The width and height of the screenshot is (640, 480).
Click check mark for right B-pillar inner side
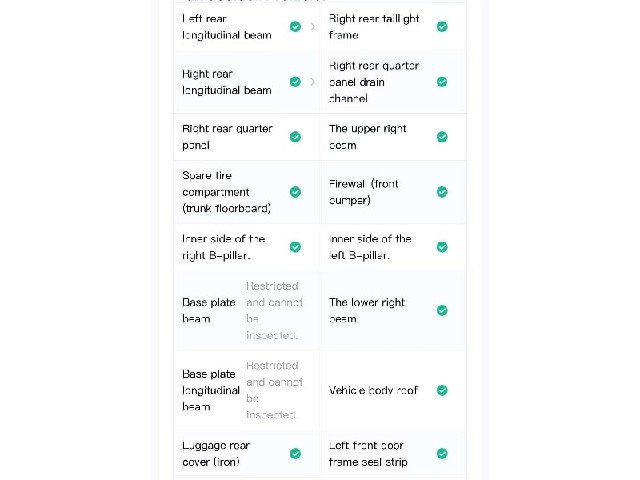pos(295,247)
